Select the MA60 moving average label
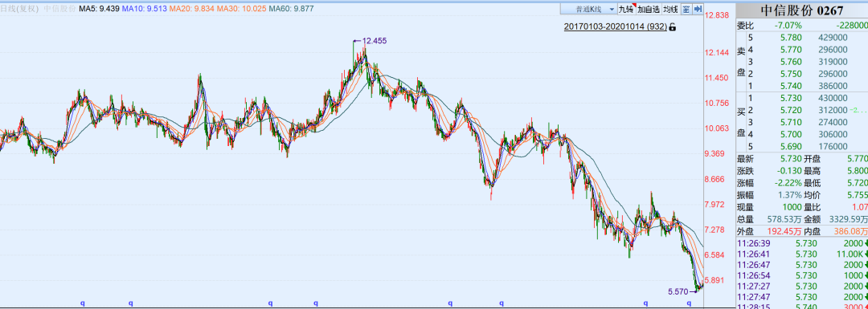Image resolution: width=868 pixels, height=309 pixels. 290,9
